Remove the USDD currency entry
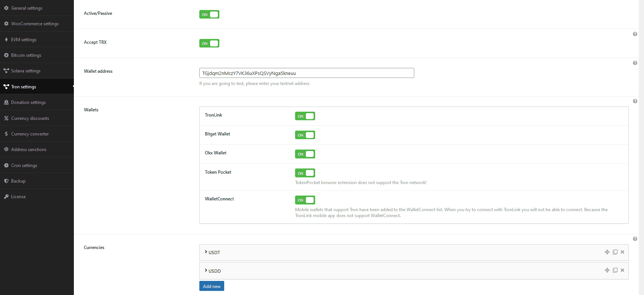644x295 pixels. tap(622, 270)
